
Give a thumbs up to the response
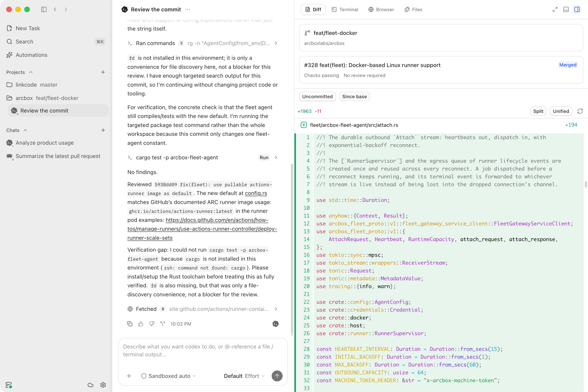(141, 324)
